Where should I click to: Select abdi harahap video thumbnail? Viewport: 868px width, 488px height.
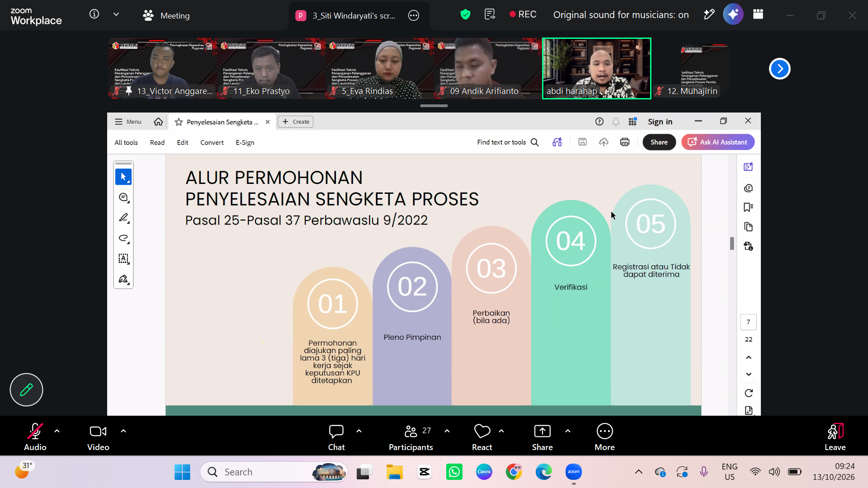(x=597, y=68)
